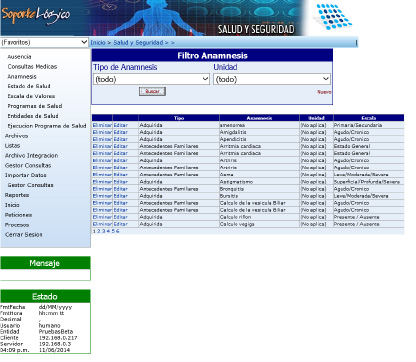Click the Inicio breadcrumb link

tap(98, 43)
